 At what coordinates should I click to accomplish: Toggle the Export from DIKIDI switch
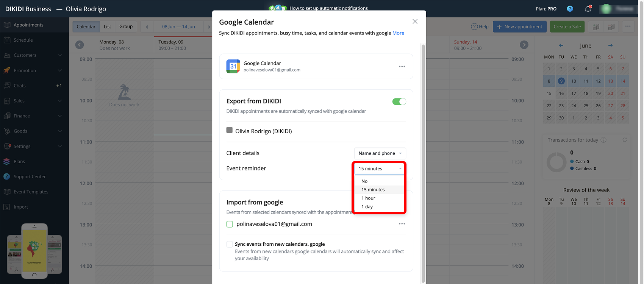[x=399, y=101]
